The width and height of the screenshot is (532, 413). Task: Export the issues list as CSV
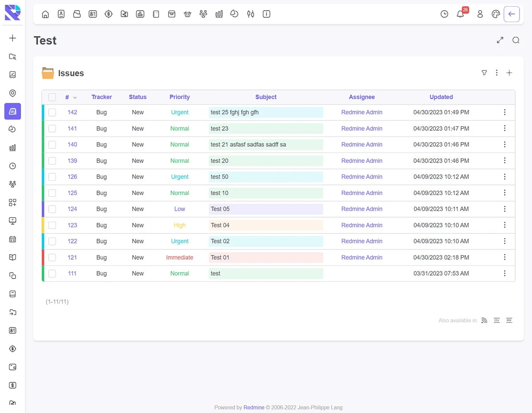coord(497,320)
